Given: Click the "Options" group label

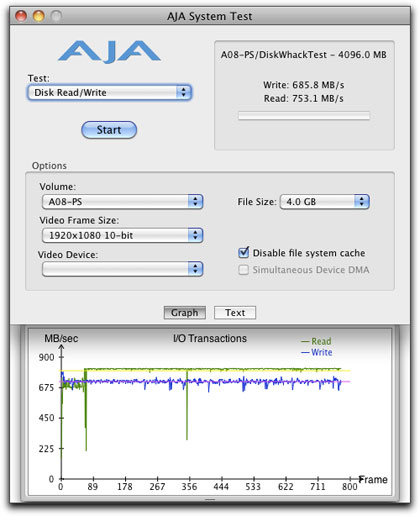Looking at the screenshot, I should 49,166.
